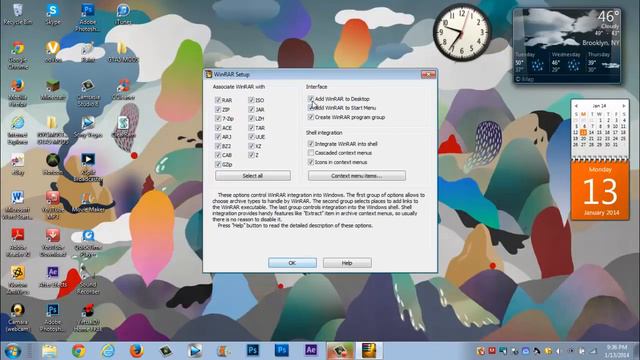Image resolution: width=640 pixels, height=360 pixels.
Task: Uncheck the RAR association checkbox
Action: (x=218, y=100)
